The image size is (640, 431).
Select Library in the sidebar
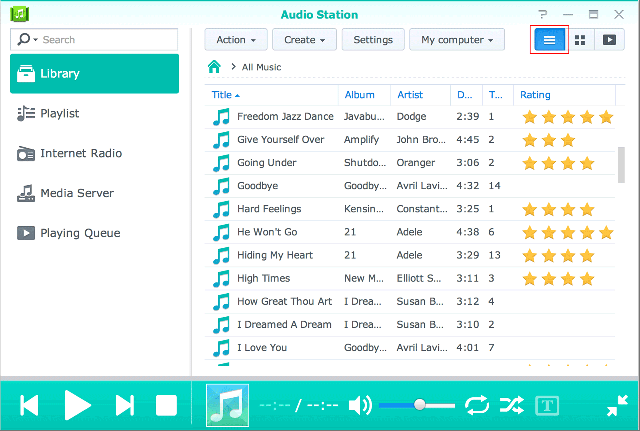click(94, 74)
